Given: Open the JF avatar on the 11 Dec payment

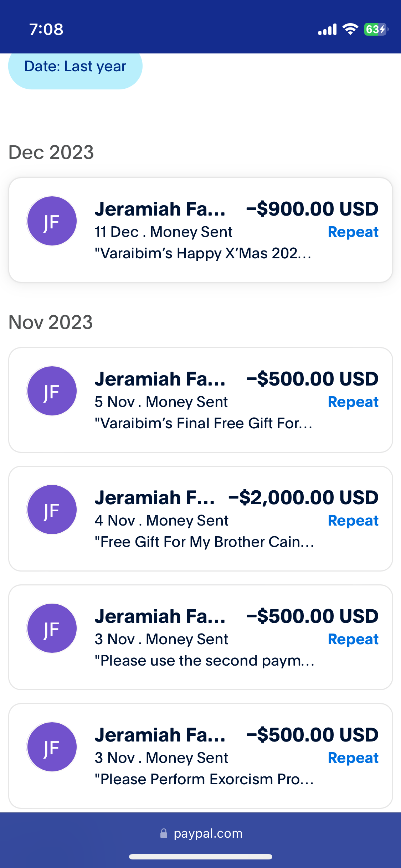Looking at the screenshot, I should tap(52, 221).
